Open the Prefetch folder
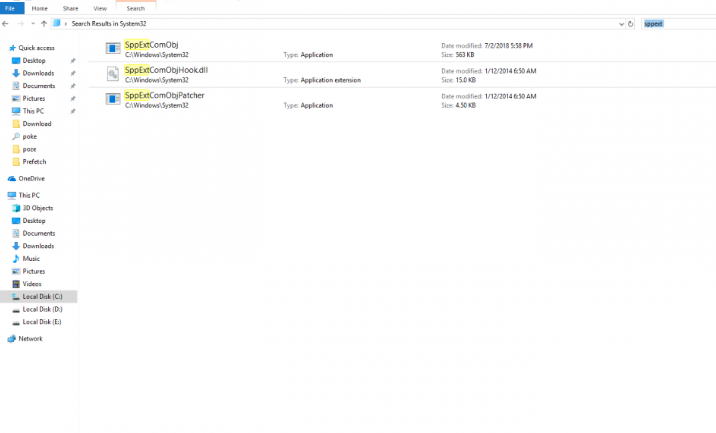This screenshot has width=716, height=433. coord(34,162)
